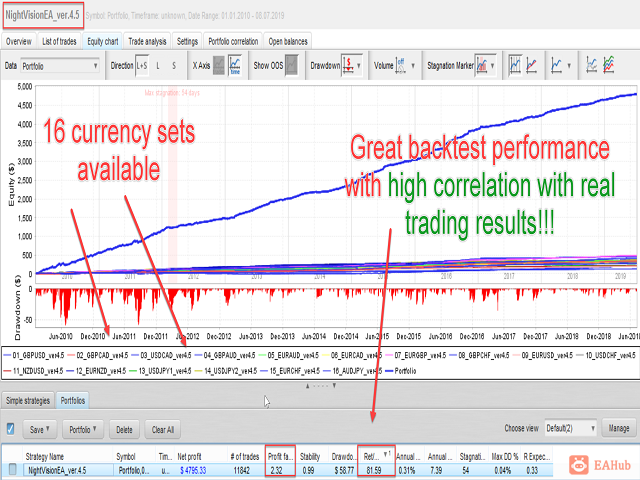Viewport: 640px width, 480px height.
Task: Sort by Stability column header
Action: click(x=311, y=456)
